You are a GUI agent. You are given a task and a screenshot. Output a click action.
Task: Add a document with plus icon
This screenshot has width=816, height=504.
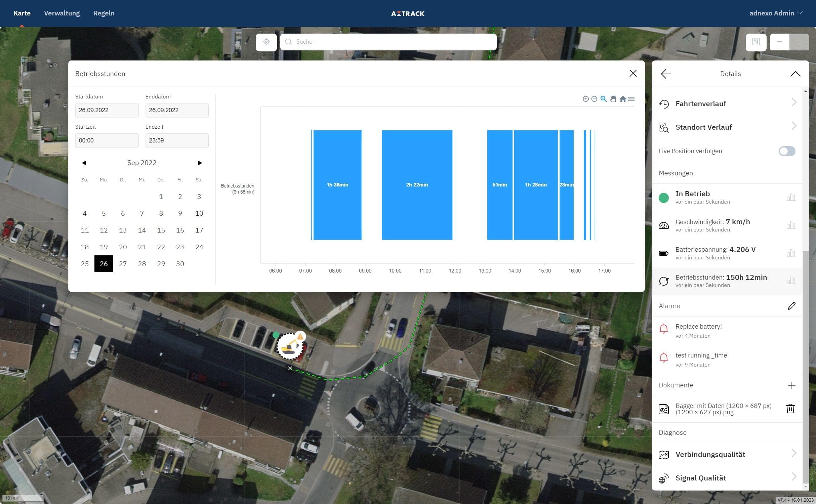[x=791, y=385]
